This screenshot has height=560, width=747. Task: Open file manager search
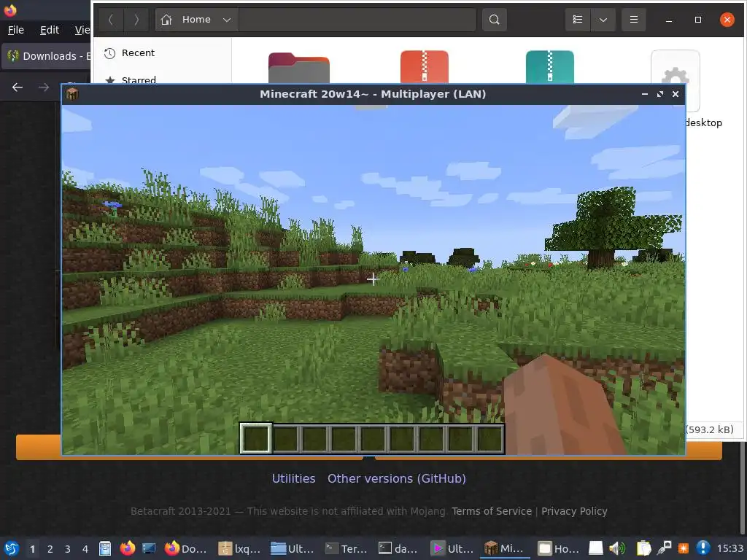pyautogui.click(x=494, y=20)
